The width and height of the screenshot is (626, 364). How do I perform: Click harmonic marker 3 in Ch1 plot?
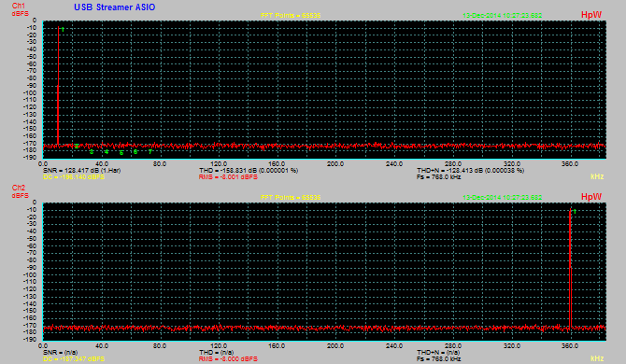pyautogui.click(x=92, y=152)
